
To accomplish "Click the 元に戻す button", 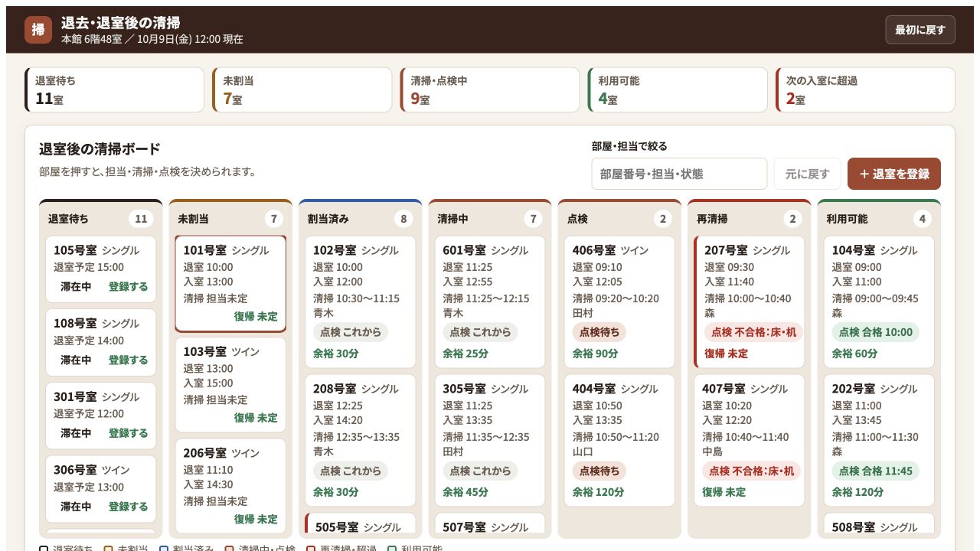I will click(x=808, y=174).
